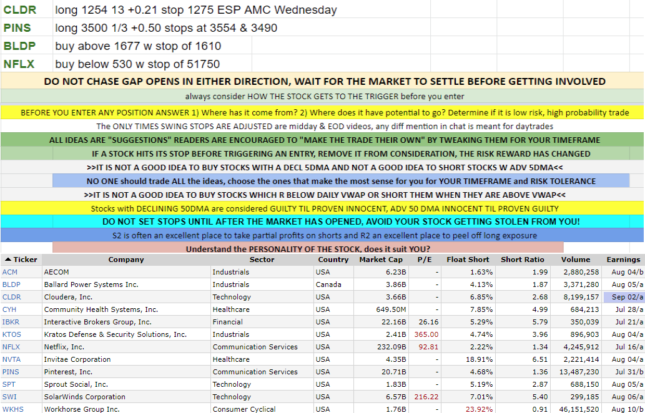The height and width of the screenshot is (413, 645).
Task: Open the ACM ticker link
Action: click(9, 272)
